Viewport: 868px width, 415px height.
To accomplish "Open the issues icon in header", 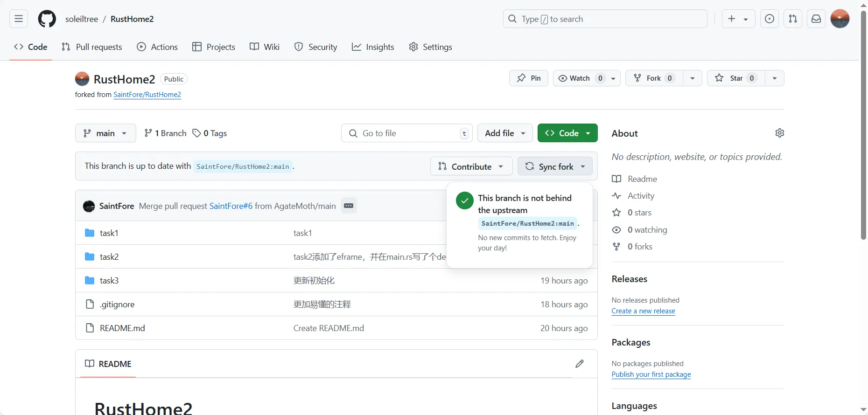I will point(770,19).
